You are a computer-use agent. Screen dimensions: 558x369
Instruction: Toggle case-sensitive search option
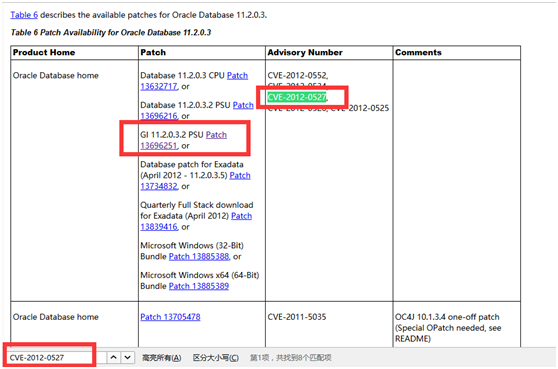(x=216, y=358)
